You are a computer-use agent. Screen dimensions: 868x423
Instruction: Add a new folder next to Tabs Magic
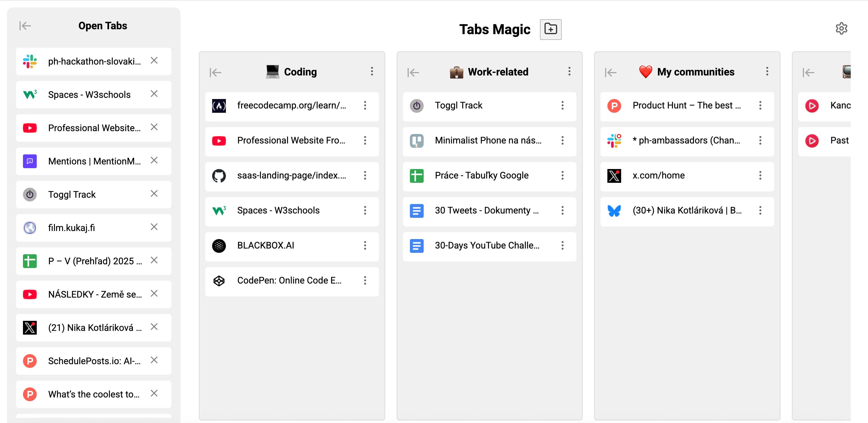tap(551, 29)
